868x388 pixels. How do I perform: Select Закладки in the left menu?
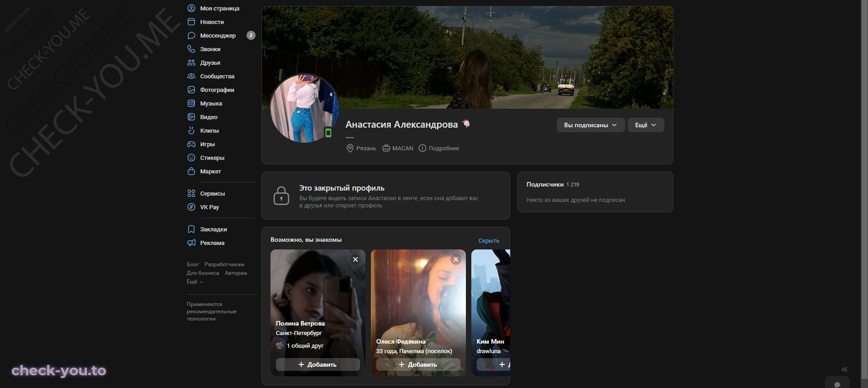(x=213, y=229)
